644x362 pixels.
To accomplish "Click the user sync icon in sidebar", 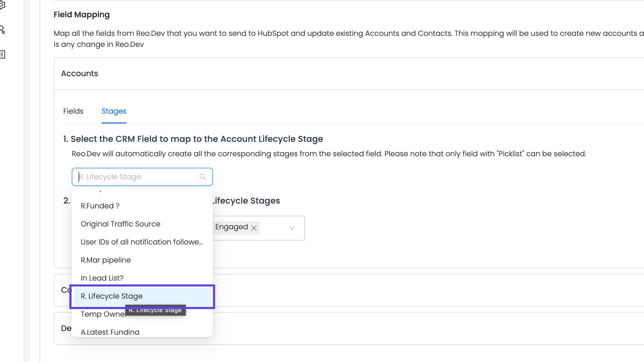I will (2, 30).
